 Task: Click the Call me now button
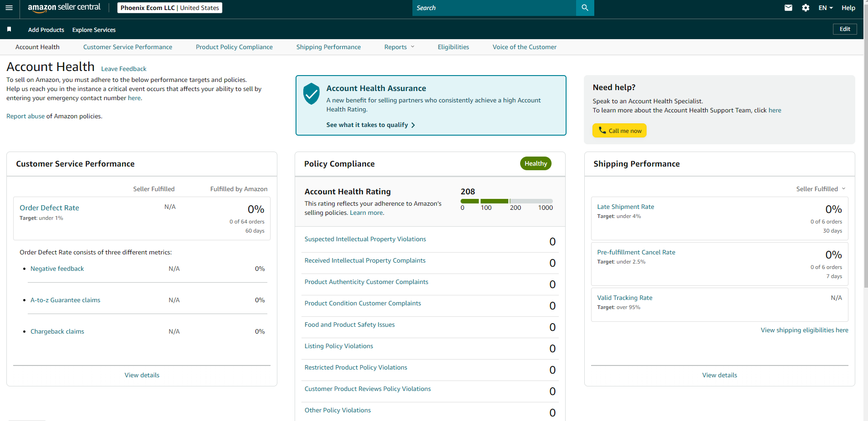coord(619,131)
